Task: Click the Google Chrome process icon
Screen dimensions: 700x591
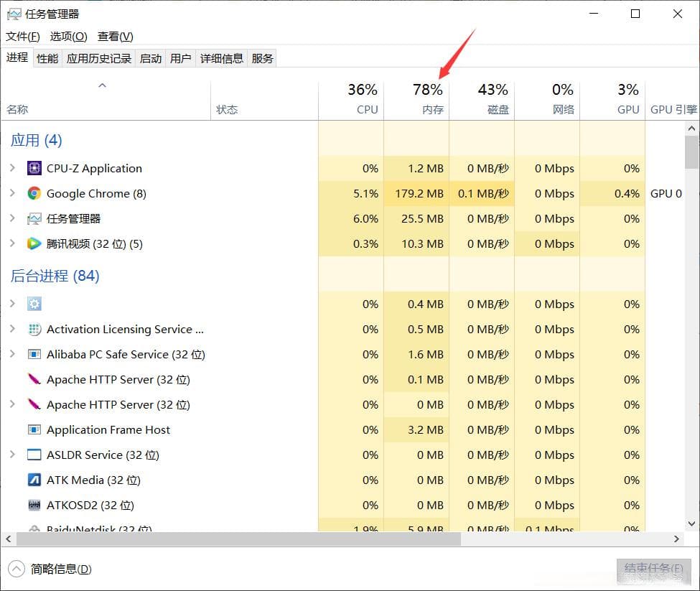Action: [x=34, y=193]
